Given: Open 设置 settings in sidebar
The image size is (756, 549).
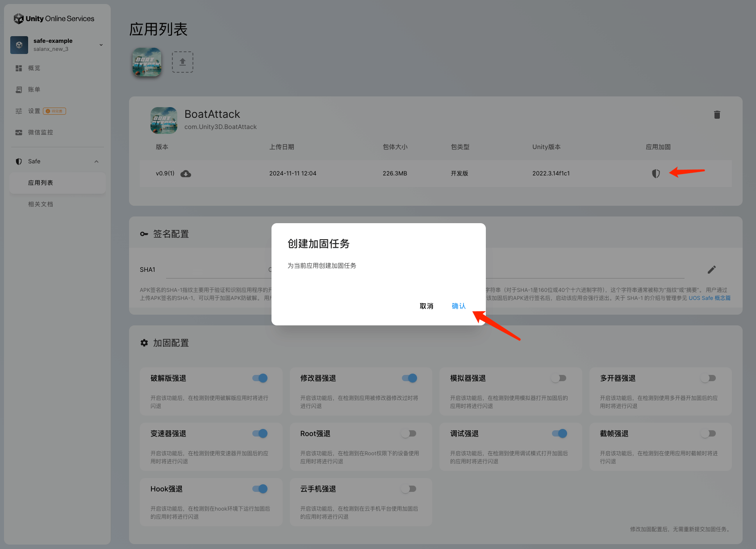Looking at the screenshot, I should (x=34, y=111).
